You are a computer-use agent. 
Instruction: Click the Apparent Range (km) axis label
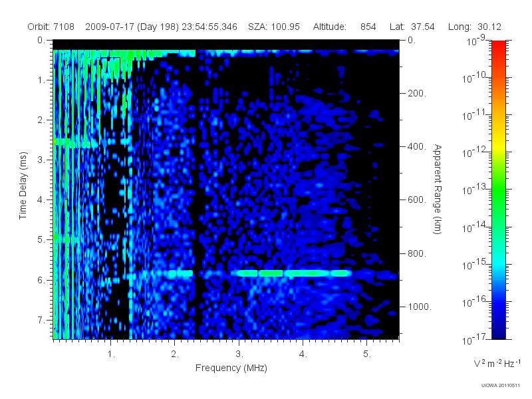(438, 189)
